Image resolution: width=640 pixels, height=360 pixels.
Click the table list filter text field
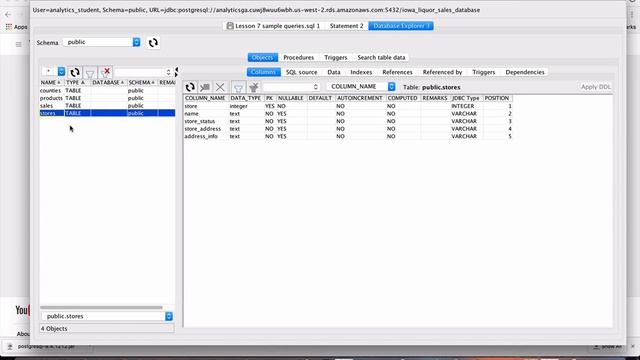point(140,72)
